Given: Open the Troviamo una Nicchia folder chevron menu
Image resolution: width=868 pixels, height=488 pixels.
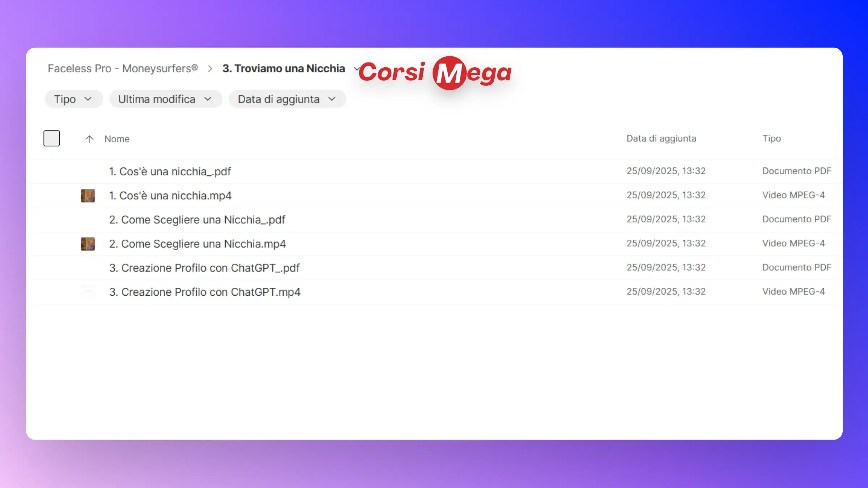Looking at the screenshot, I should (356, 68).
